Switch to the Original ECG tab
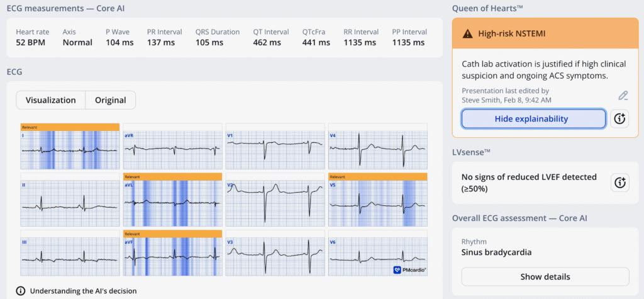Viewport: 644px width, 299px height. pos(110,100)
